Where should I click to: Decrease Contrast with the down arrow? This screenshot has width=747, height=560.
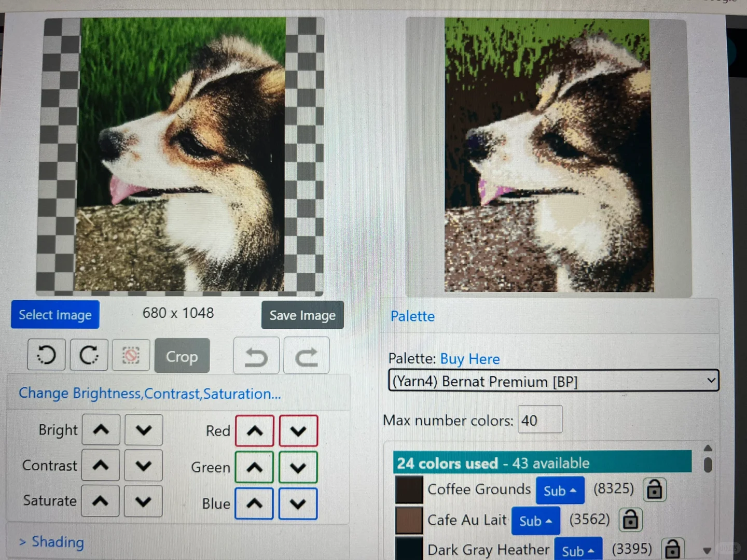pyautogui.click(x=143, y=465)
